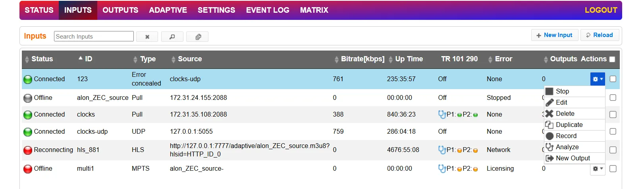
Task: Click the green status icon for input 123
Action: (x=28, y=79)
